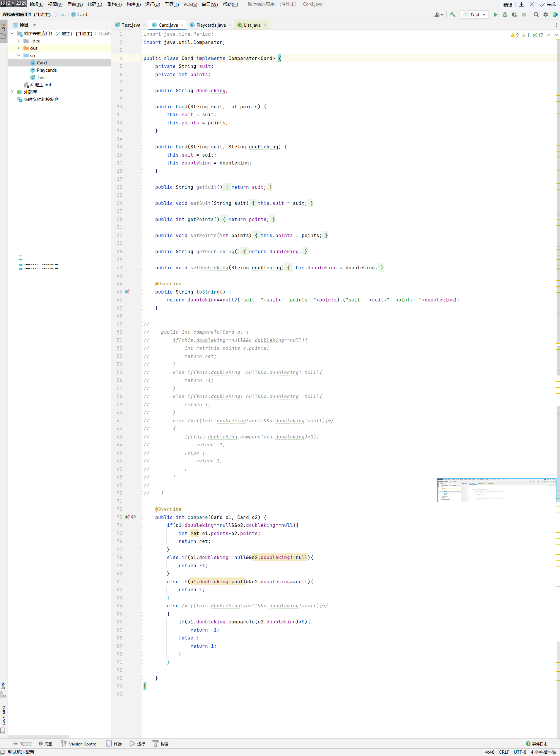Image resolution: width=560 pixels, height=756 pixels.
Task: Open the 重构(R) menu
Action: [x=114, y=4]
